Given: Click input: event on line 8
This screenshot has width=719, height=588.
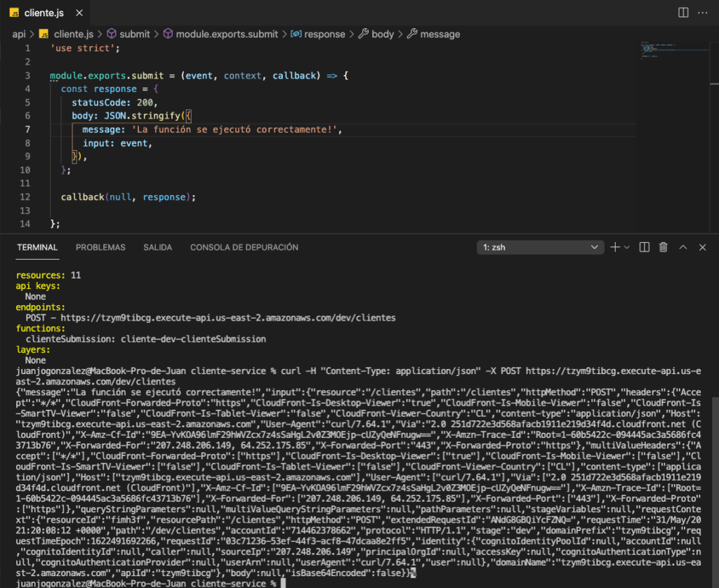Looking at the screenshot, I should coord(117,143).
